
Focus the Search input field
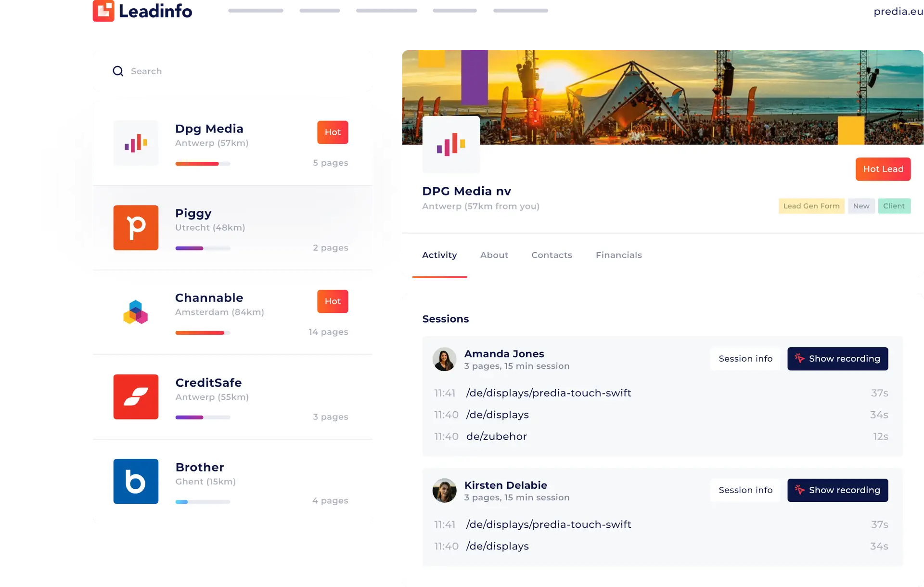click(232, 71)
